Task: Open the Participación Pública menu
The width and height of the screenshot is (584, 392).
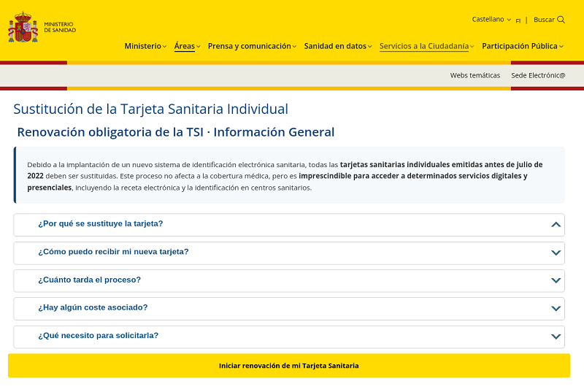Action: point(523,46)
